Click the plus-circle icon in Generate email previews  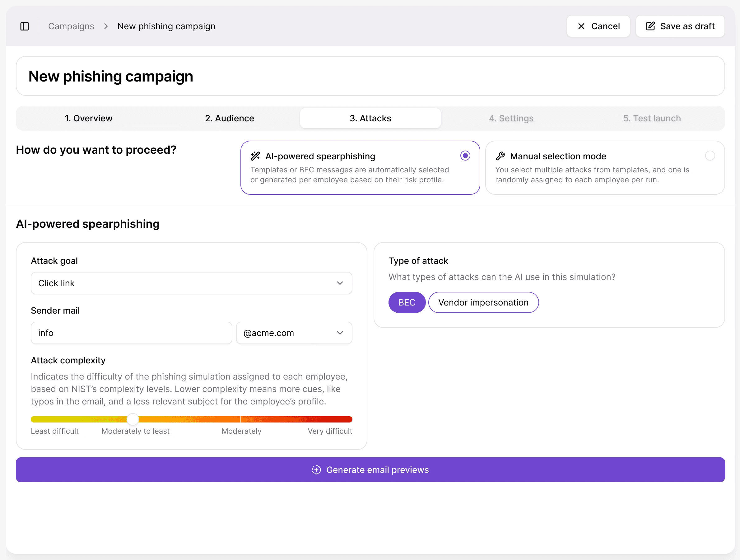click(x=316, y=470)
